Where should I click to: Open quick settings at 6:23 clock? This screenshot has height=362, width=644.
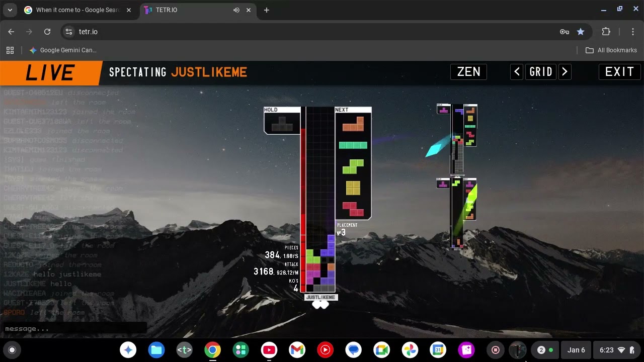pos(616,350)
